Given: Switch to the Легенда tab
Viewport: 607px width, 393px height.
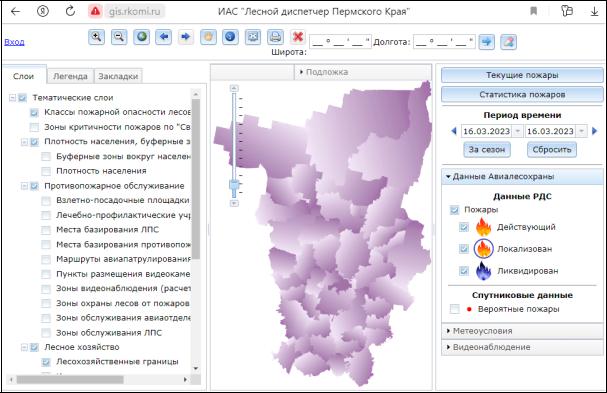Looking at the screenshot, I should point(70,76).
